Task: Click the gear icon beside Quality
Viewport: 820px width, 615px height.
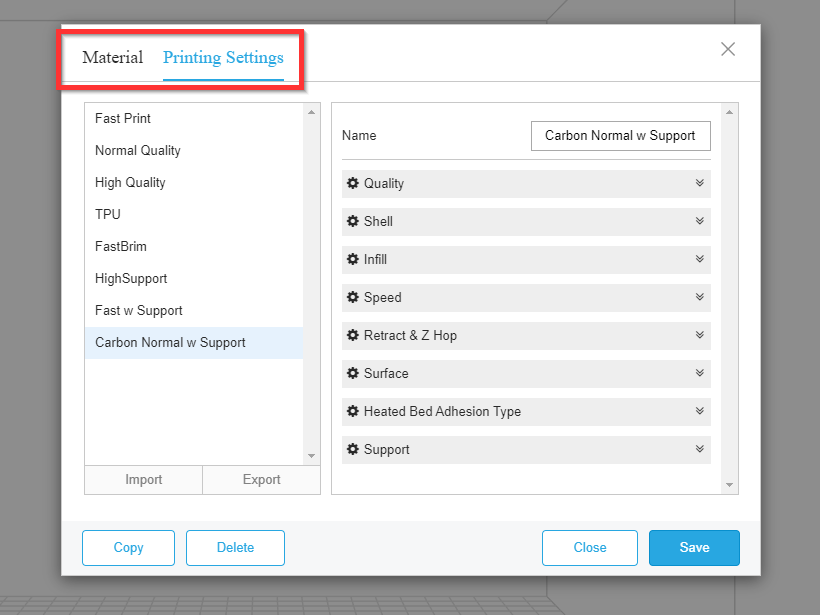Action: [x=352, y=183]
